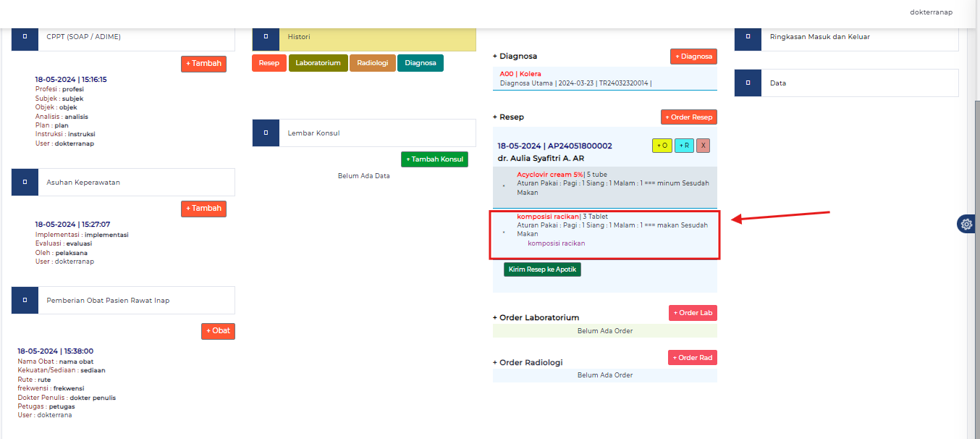This screenshot has height=439, width=980.
Task: Click the Data panel icon
Action: point(748,83)
